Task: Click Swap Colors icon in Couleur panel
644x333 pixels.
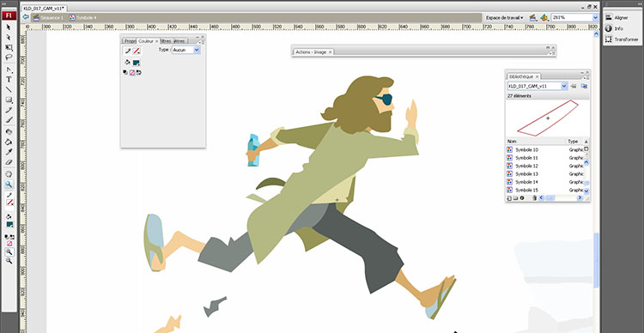Action: [139, 72]
